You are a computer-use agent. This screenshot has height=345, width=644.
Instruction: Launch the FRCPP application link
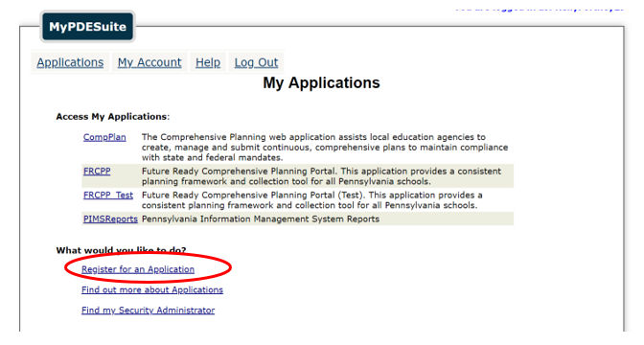97,172
